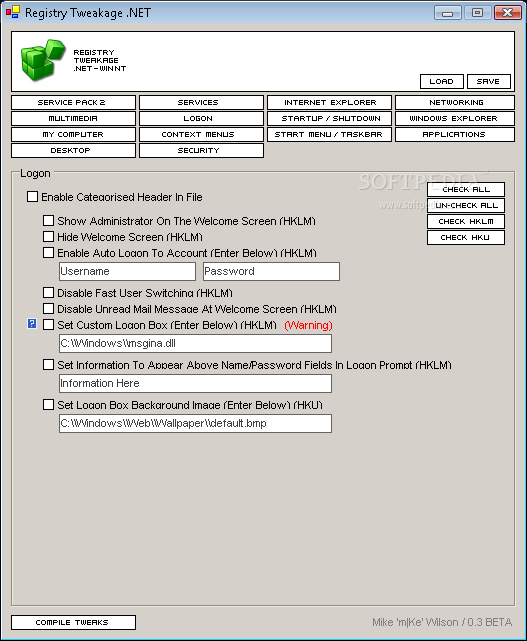
Task: Click Un-Check All button
Action: click(x=466, y=205)
